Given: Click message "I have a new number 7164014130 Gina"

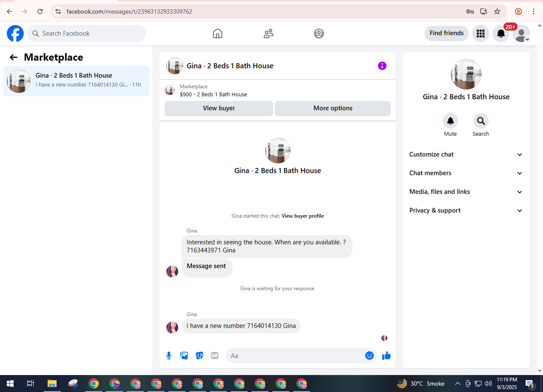Looking at the screenshot, I should click(x=241, y=326).
